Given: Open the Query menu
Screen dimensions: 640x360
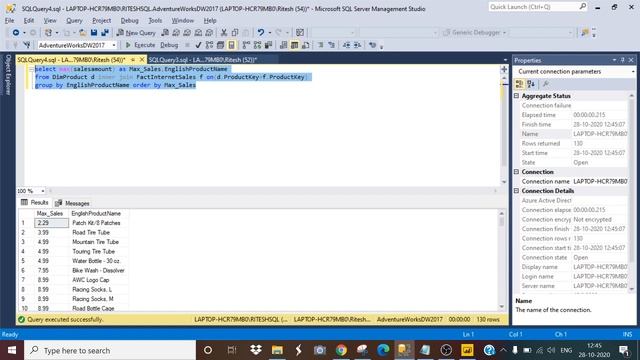Looking at the screenshot, I should (x=74, y=20).
